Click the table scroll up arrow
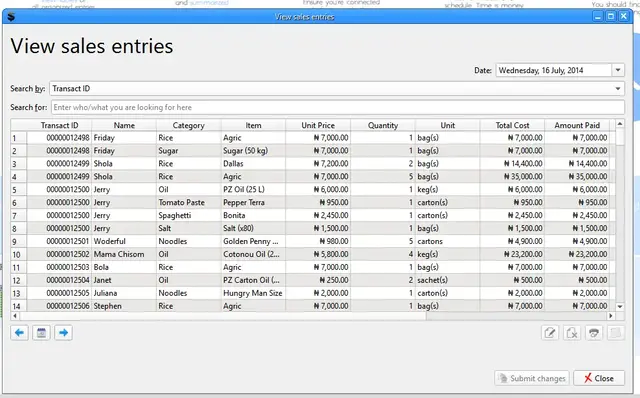Image resolution: width=640 pixels, height=398 pixels. click(x=620, y=124)
